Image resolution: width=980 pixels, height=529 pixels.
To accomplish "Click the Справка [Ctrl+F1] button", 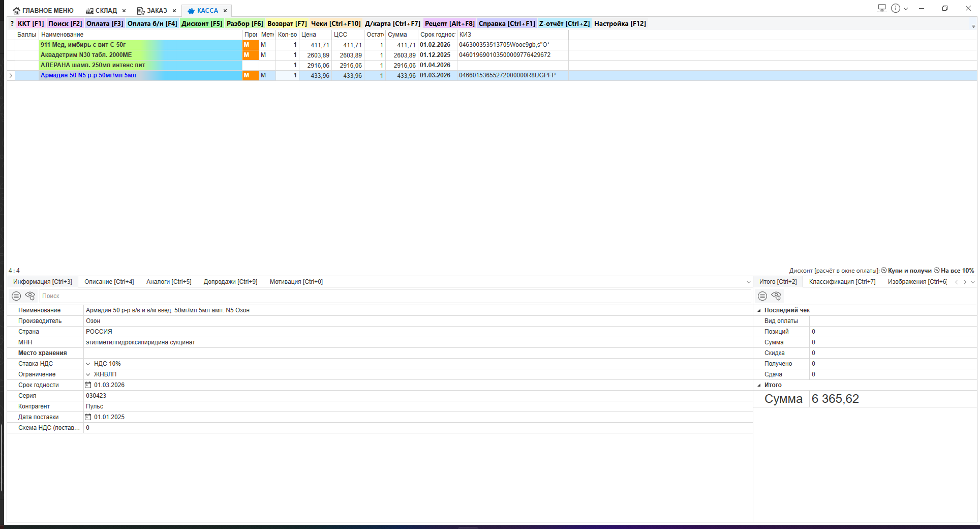I will [507, 24].
